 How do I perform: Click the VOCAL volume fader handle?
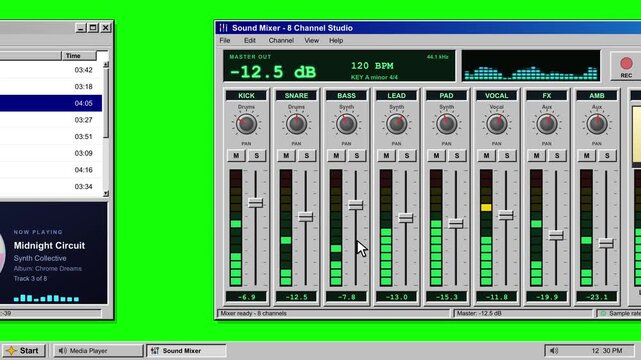click(x=506, y=215)
